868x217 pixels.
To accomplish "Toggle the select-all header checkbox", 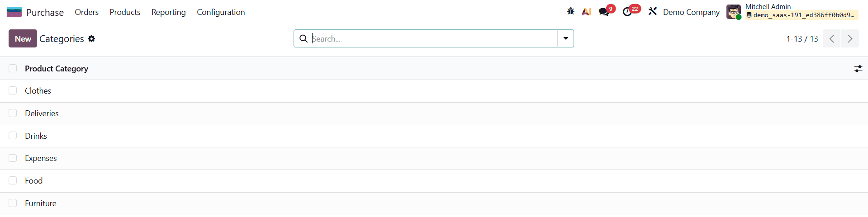I will (13, 68).
